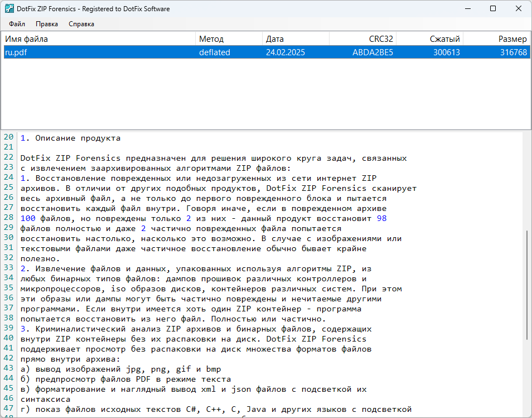Click the text preview vertical scrollbar thumb
This screenshot has height=418, width=532.
[527, 285]
